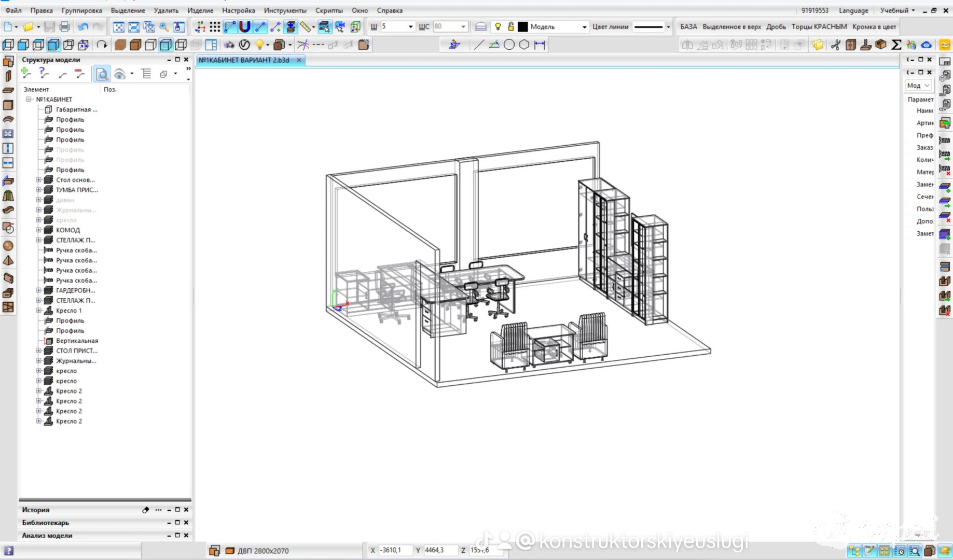
Task: Select the Габаритная ... tree item
Action: (x=76, y=109)
